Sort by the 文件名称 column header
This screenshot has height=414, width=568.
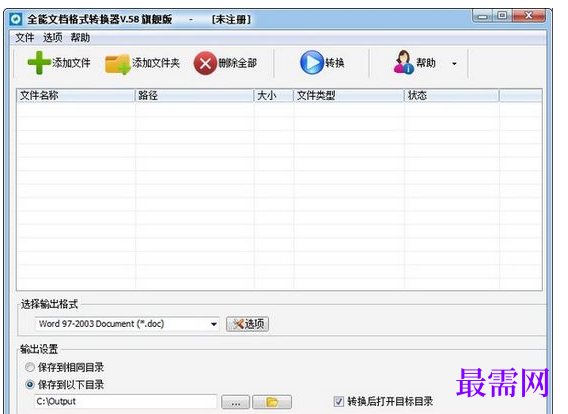point(76,96)
